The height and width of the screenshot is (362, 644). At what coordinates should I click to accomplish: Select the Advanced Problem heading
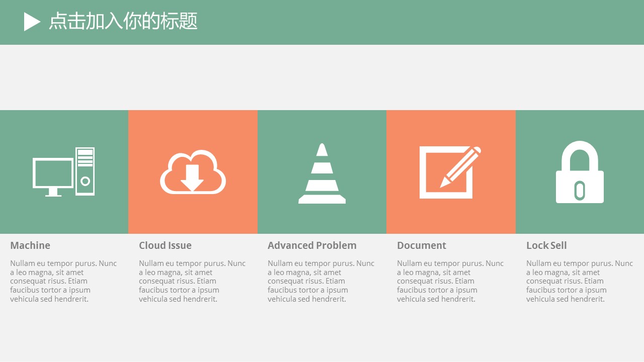pos(312,245)
